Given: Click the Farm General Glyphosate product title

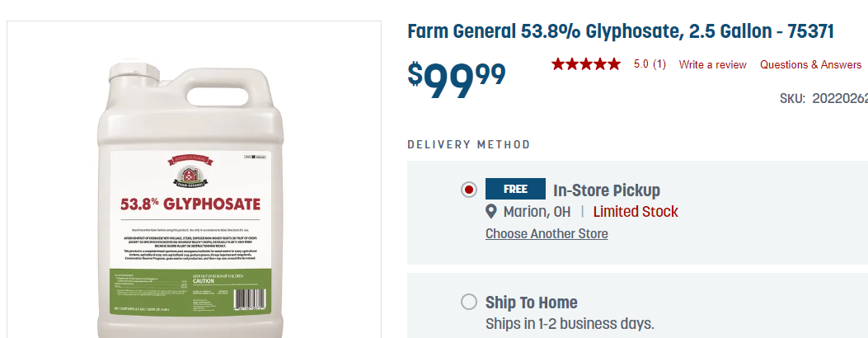Looking at the screenshot, I should coord(621,31).
